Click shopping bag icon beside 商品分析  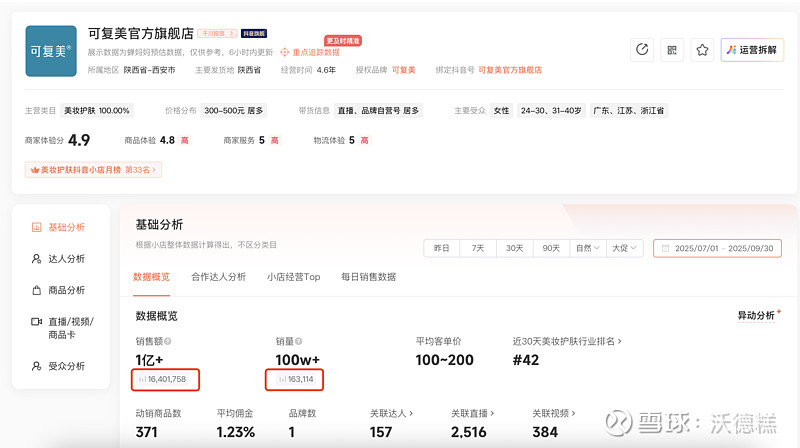[36, 290]
